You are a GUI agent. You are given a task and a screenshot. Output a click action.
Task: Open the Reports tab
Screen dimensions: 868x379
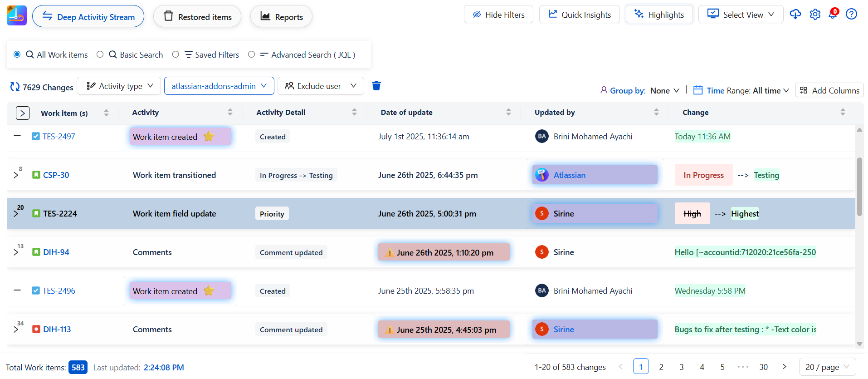point(281,17)
